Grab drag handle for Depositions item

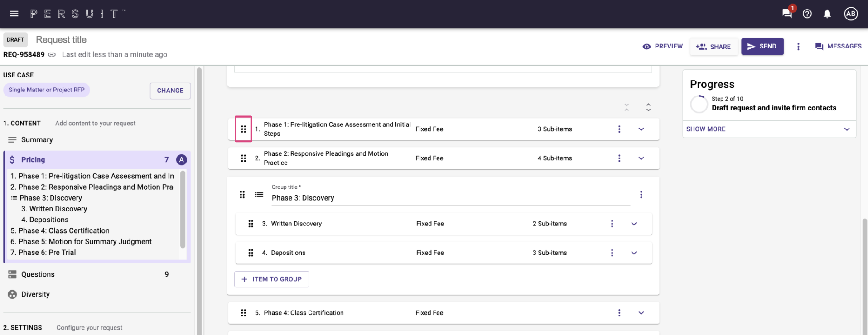[251, 253]
